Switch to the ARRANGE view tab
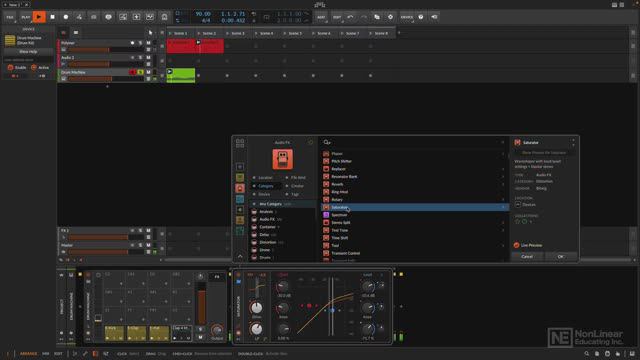 pos(28,353)
